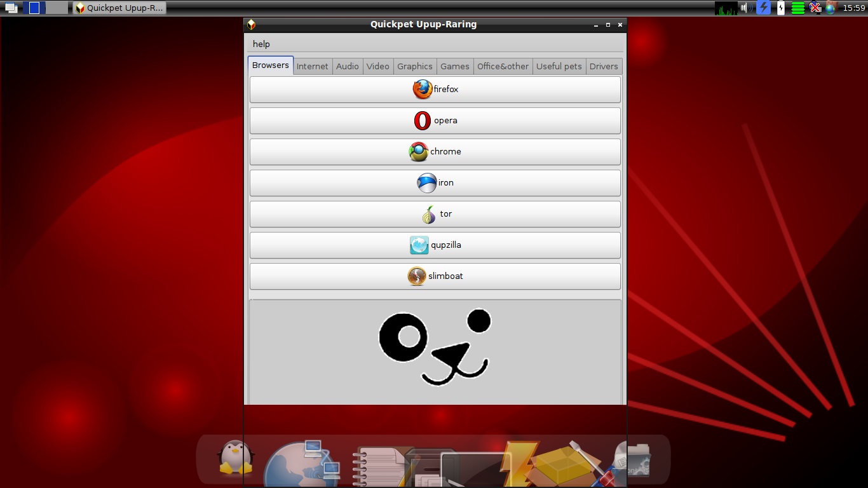
Task: Select the Quickpet Upup-R... taskbar entry
Action: pyautogui.click(x=119, y=8)
